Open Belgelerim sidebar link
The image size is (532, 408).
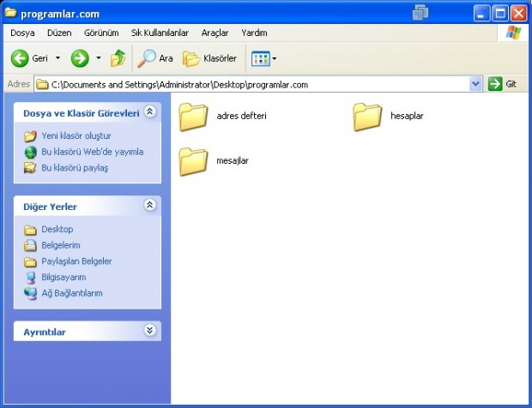[61, 245]
